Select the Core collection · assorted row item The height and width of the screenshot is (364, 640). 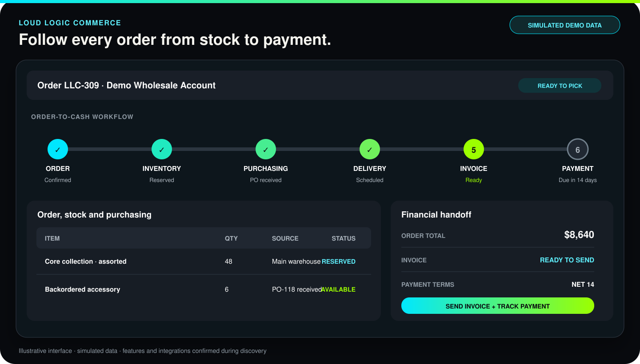tap(86, 261)
